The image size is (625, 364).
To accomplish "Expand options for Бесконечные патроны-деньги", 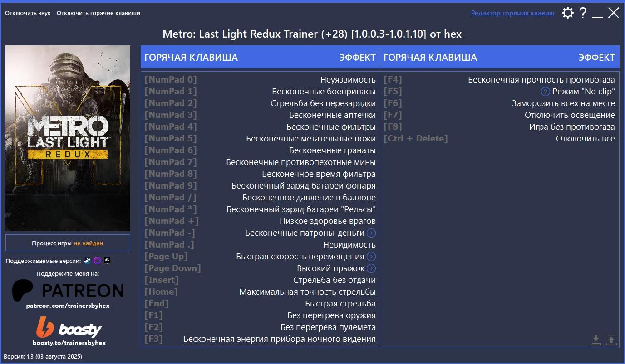I will (372, 233).
